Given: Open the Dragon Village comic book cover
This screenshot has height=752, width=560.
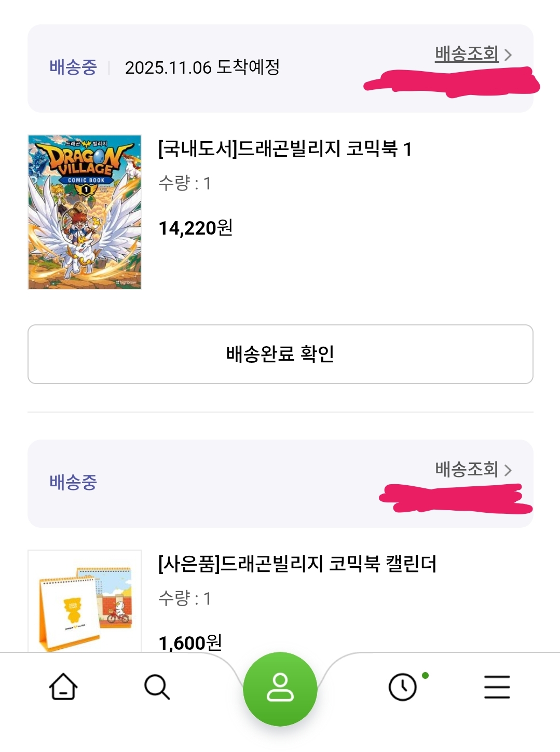Looking at the screenshot, I should tap(85, 212).
